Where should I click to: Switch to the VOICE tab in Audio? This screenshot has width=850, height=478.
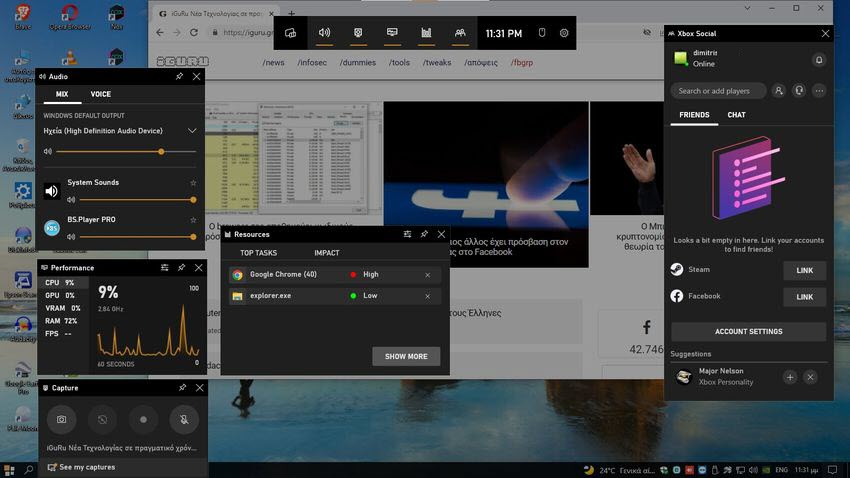coord(101,94)
